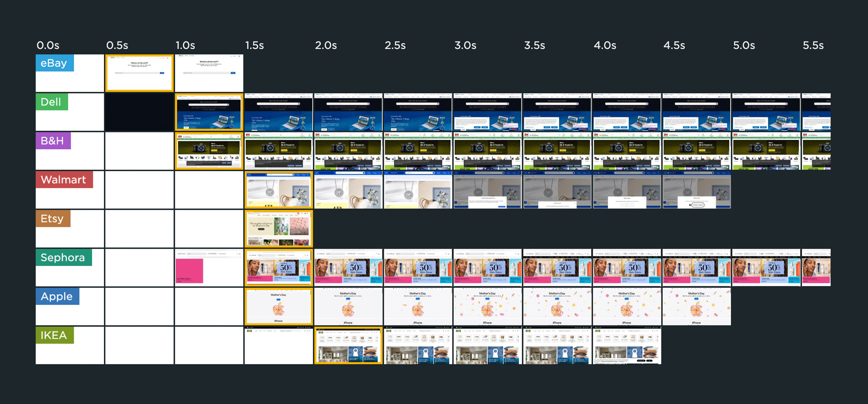Open the highlighted B&H frame at 1.0s
The width and height of the screenshot is (868, 404).
coord(209,151)
